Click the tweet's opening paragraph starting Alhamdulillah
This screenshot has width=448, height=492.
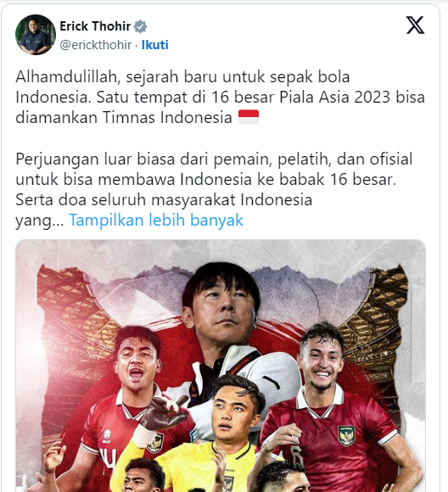[220, 97]
